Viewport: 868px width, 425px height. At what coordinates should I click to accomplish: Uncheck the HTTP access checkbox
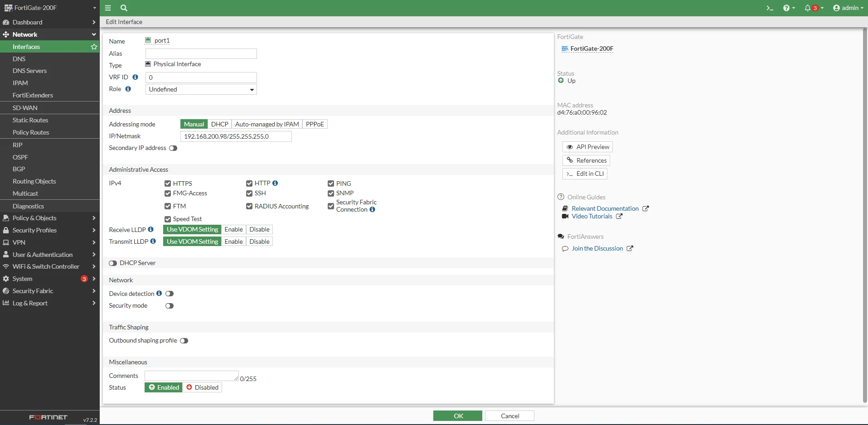click(x=249, y=184)
